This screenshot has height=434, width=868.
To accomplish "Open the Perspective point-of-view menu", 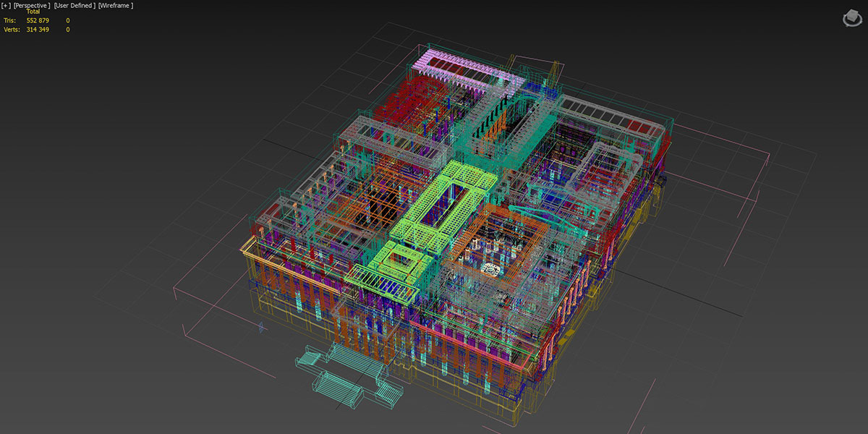I will point(30,6).
